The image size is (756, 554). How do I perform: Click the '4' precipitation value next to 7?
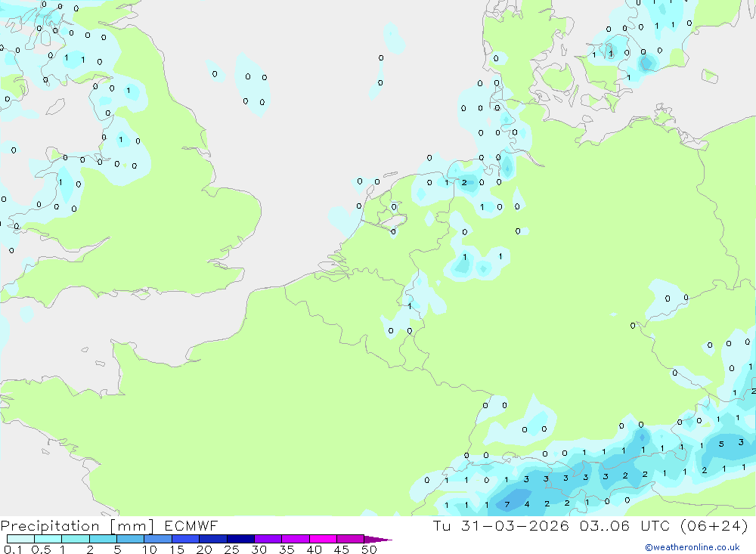(x=527, y=504)
